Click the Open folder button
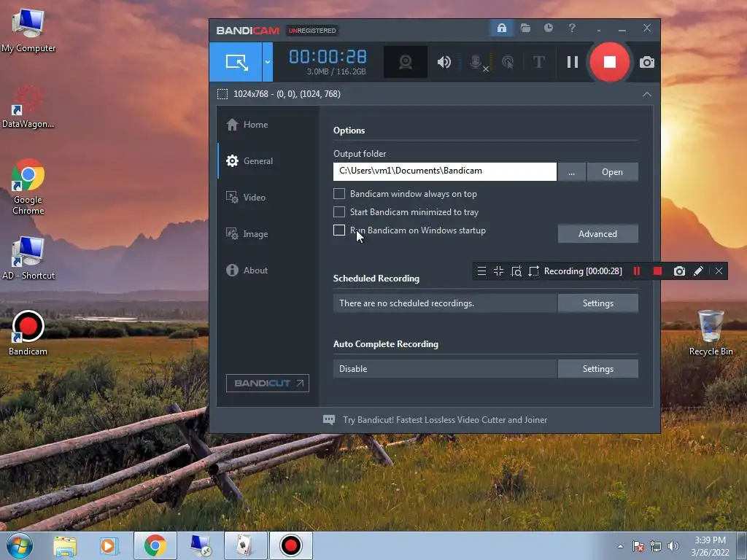This screenshot has height=560, width=747. pos(612,172)
